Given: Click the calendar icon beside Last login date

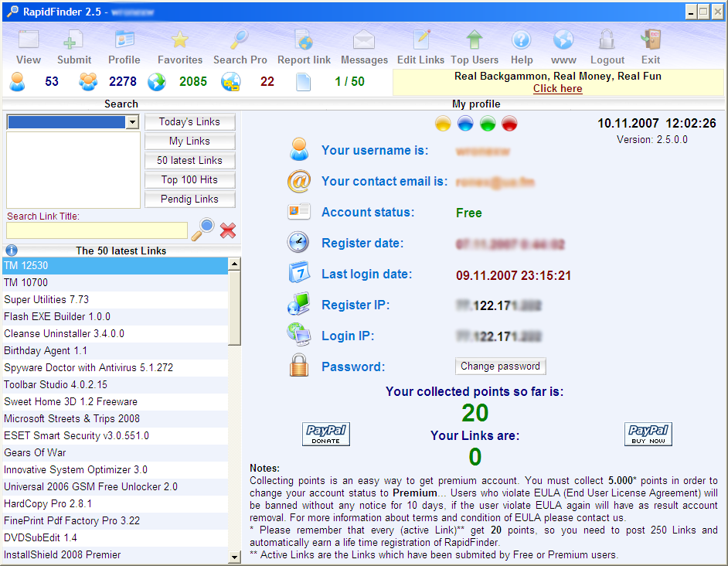Looking at the screenshot, I should 299,272.
